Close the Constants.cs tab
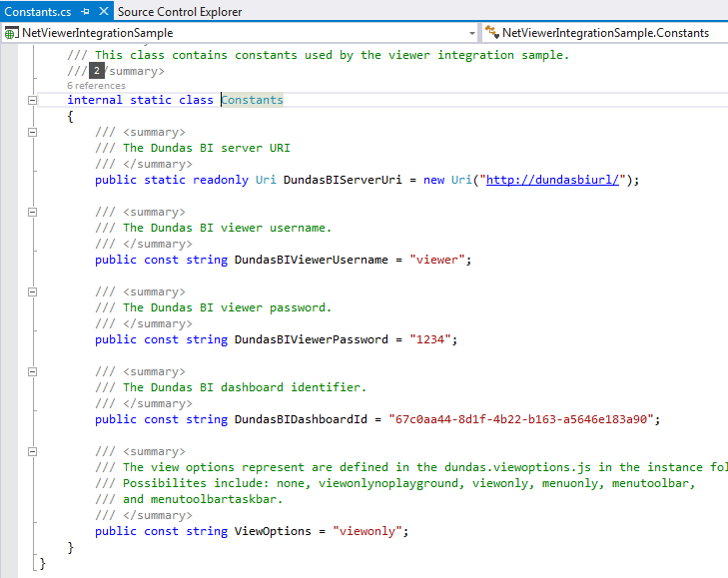This screenshot has width=728, height=578. coord(104,11)
